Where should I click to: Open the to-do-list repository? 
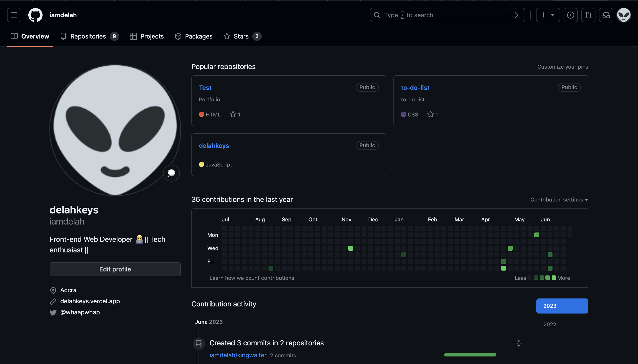(415, 88)
